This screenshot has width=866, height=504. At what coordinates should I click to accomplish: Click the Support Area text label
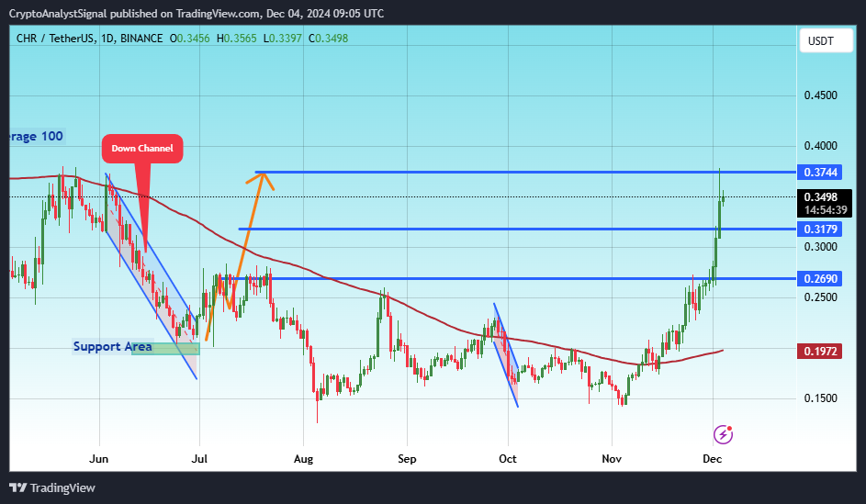pos(113,346)
